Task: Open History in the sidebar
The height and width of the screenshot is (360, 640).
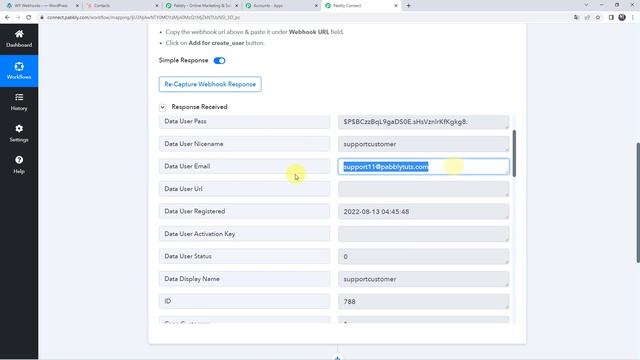Action: 19,102
